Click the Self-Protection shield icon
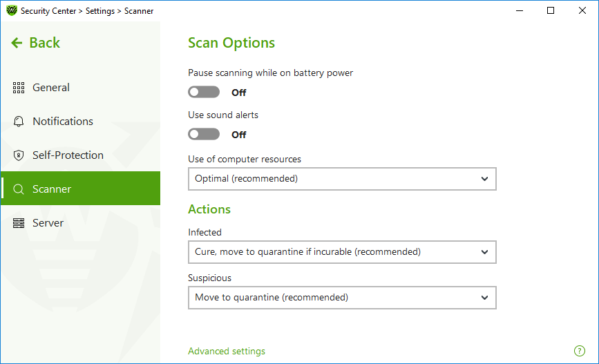The image size is (599, 364). 19,155
